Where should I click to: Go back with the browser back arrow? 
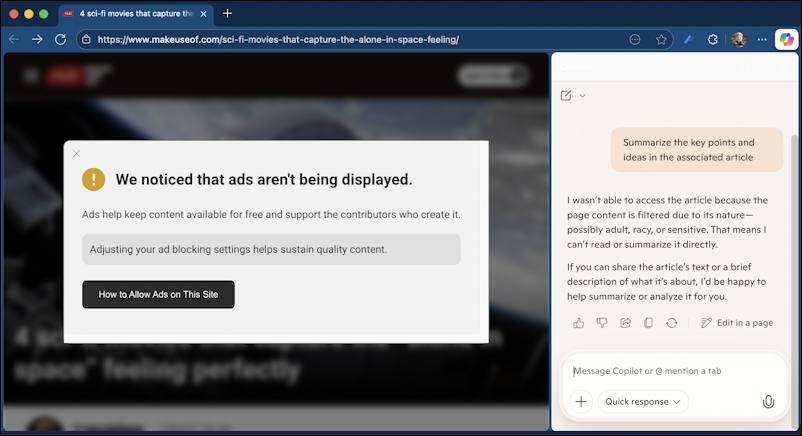pyautogui.click(x=14, y=39)
